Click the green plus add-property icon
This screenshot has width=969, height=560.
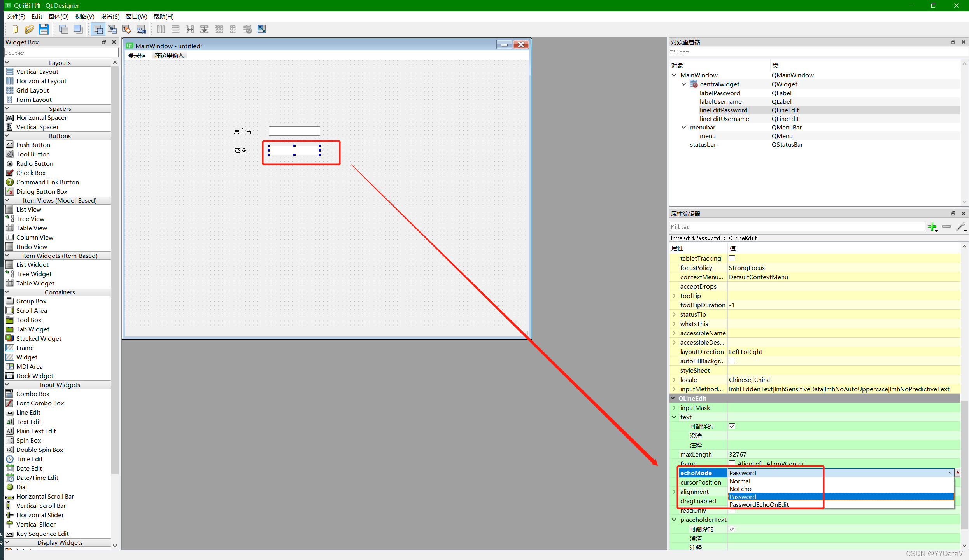[932, 226]
